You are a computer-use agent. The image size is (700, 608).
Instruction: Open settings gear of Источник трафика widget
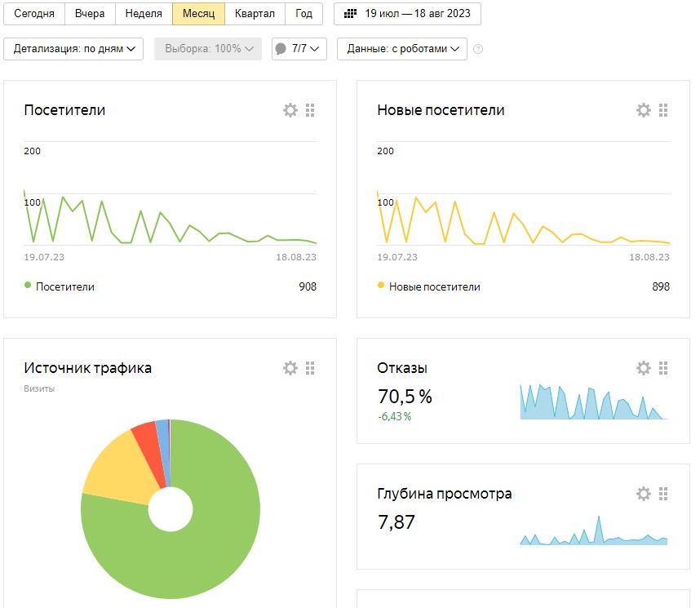[290, 368]
